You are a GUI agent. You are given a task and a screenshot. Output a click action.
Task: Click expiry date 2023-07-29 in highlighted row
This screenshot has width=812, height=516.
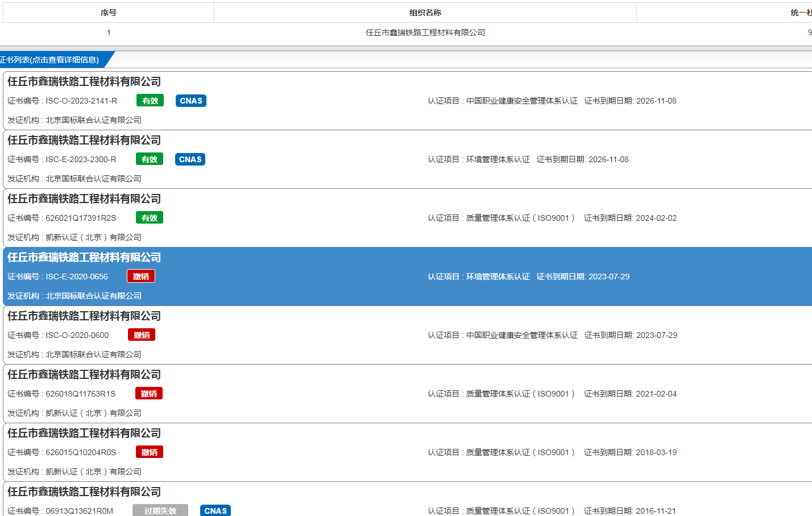(609, 276)
